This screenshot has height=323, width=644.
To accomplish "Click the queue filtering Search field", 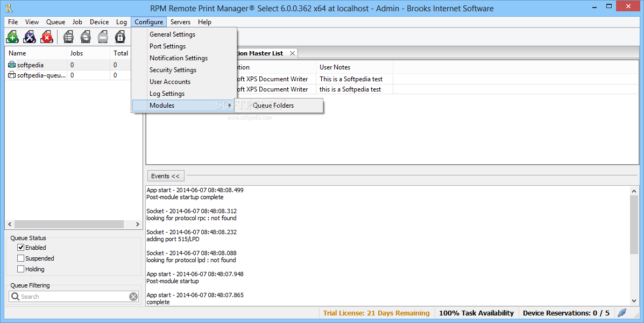I will tap(74, 296).
